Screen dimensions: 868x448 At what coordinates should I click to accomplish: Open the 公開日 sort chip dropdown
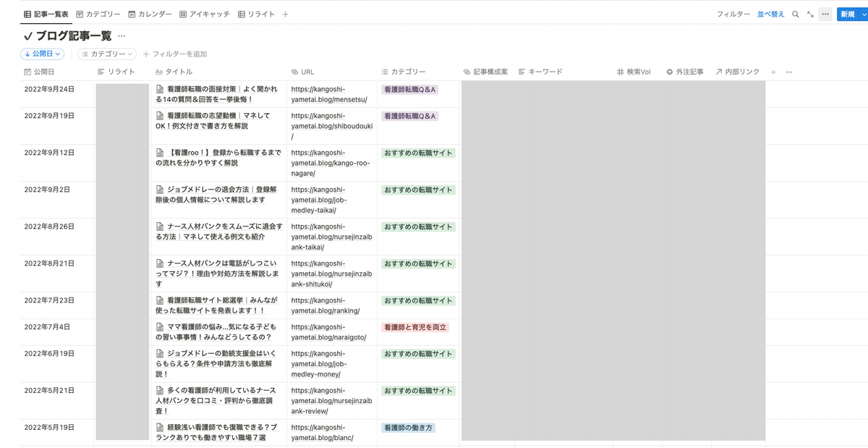43,54
